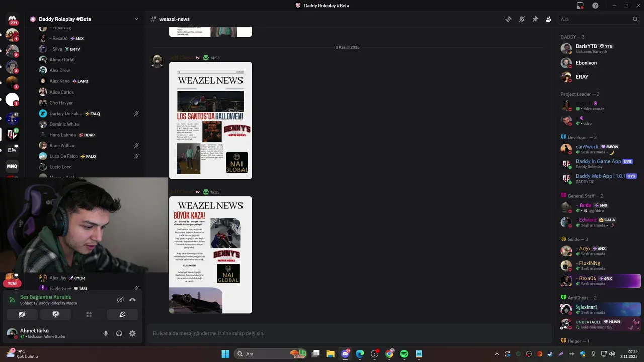Select voice member AhmetTürkü in channel list
The image size is (644, 362).
pos(91,60)
